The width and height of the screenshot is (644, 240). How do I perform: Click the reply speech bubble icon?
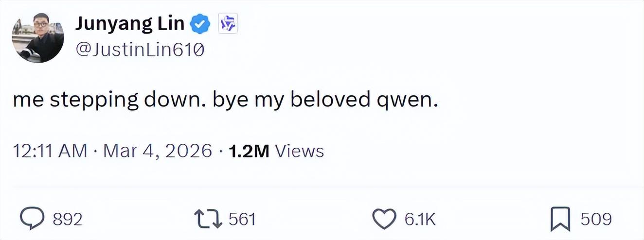(33, 220)
